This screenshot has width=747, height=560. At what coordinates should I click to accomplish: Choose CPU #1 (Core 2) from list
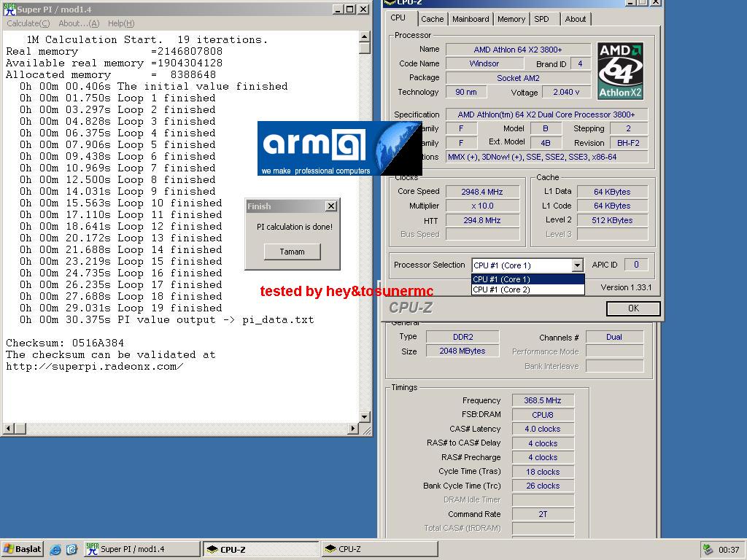(x=528, y=289)
